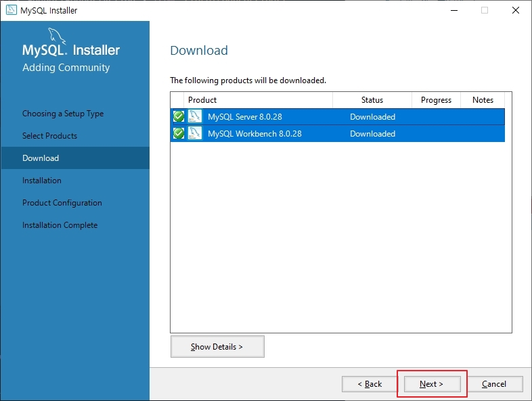Click the Product column header
The image size is (532, 401).
click(x=258, y=100)
